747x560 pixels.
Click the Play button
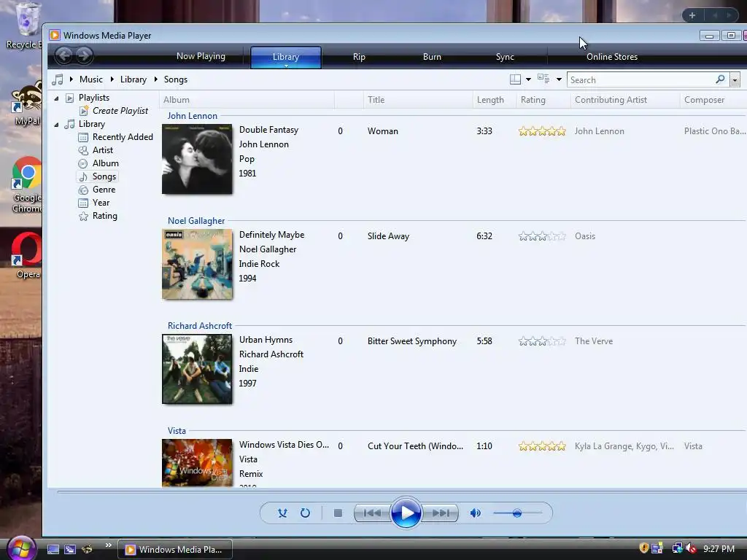(406, 513)
